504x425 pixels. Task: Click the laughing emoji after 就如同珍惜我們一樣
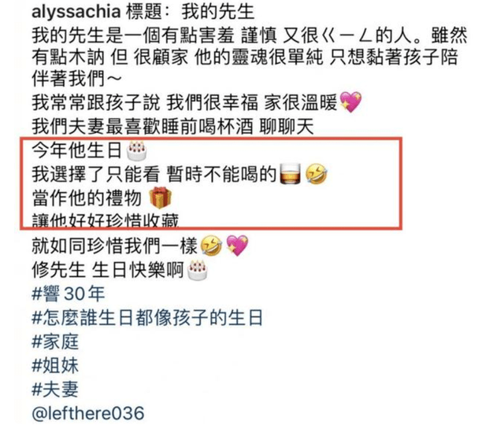click(211, 246)
